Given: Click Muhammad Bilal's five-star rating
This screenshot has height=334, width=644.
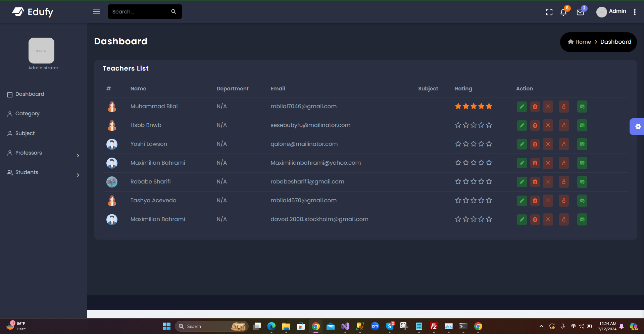Looking at the screenshot, I should 474,106.
